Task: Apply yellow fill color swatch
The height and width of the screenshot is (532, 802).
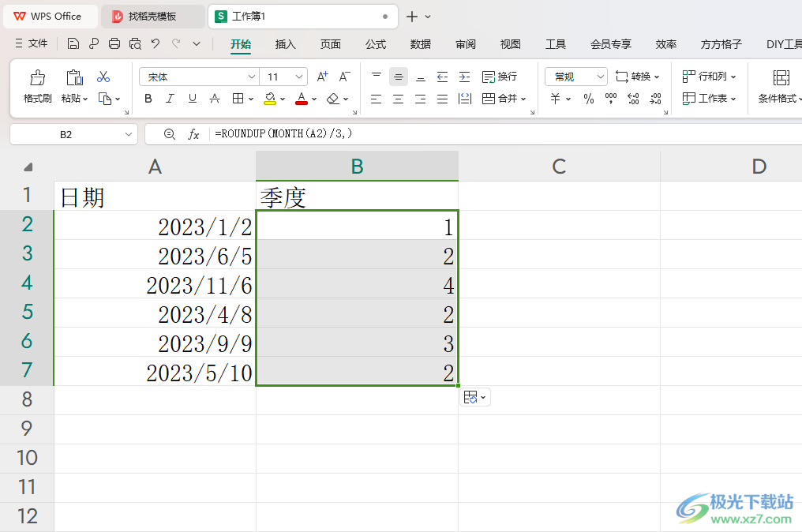Action: 270,99
